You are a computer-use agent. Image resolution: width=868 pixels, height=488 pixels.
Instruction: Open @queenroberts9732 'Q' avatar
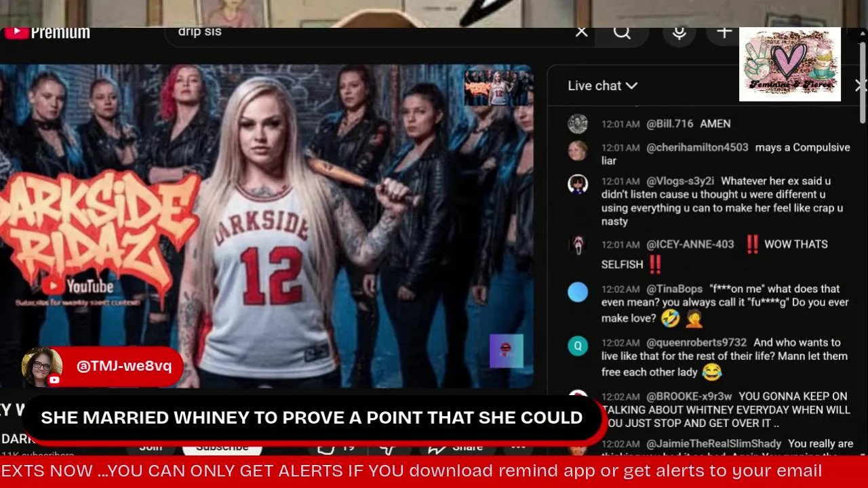coord(578,346)
